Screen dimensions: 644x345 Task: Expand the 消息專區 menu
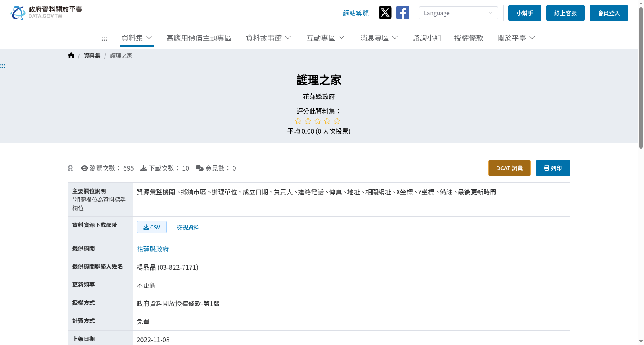tap(379, 38)
